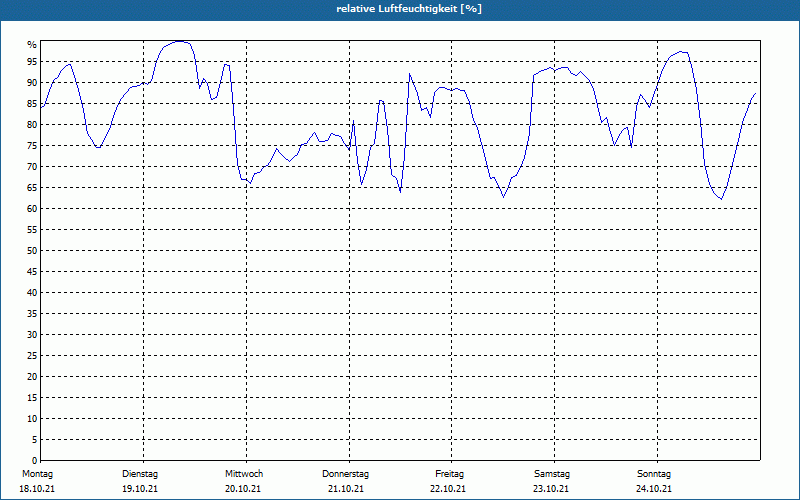Click the y-axis value 75
The height and width of the screenshot is (500, 800).
(32, 146)
